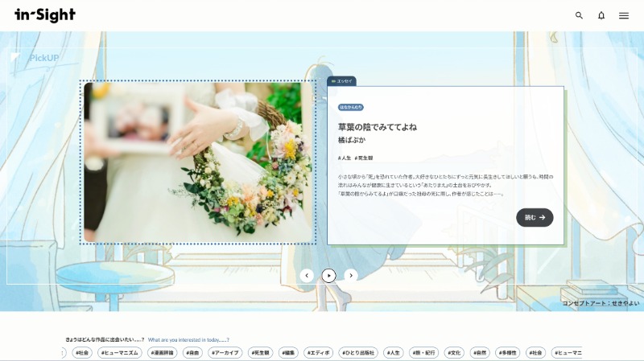Open the hamburger menu
Viewport: 644px width, 361px height.
tap(624, 15)
